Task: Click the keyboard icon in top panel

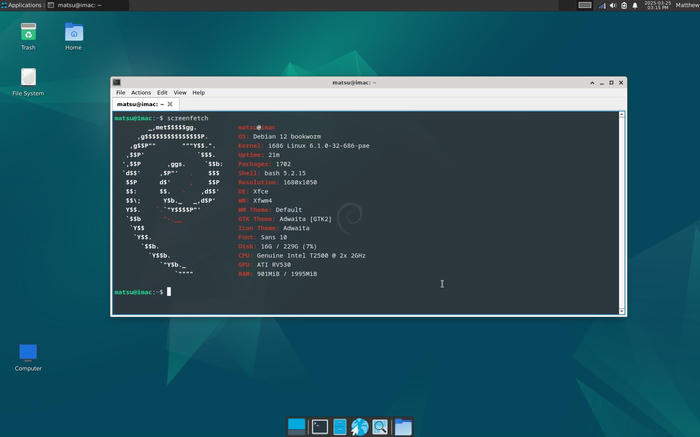Action: coord(585,5)
